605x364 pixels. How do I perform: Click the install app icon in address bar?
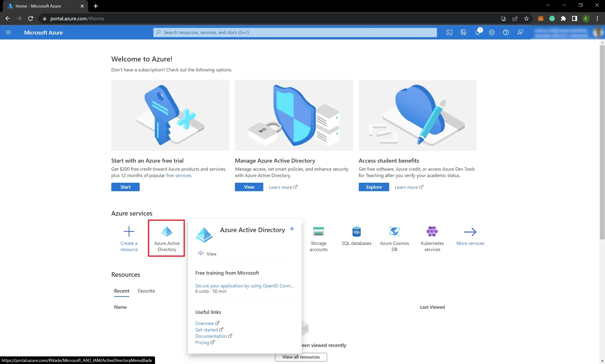coord(503,18)
